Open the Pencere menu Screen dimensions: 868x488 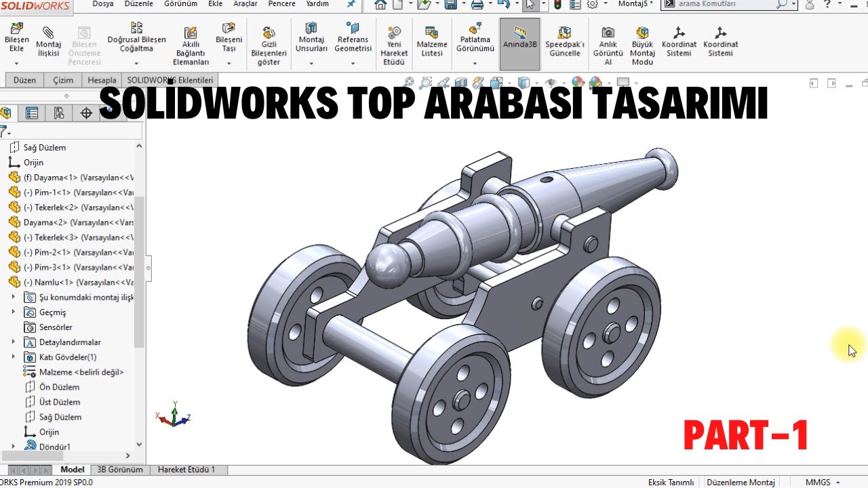point(282,4)
